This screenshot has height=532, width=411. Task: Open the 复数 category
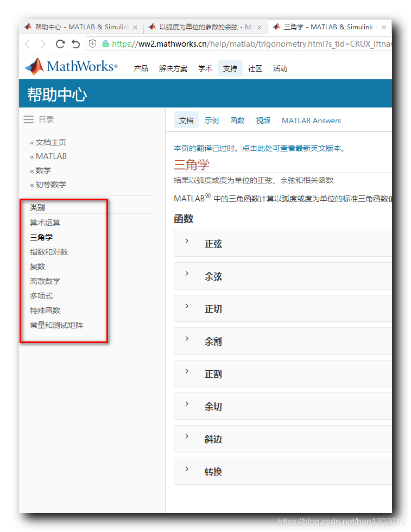(x=37, y=267)
